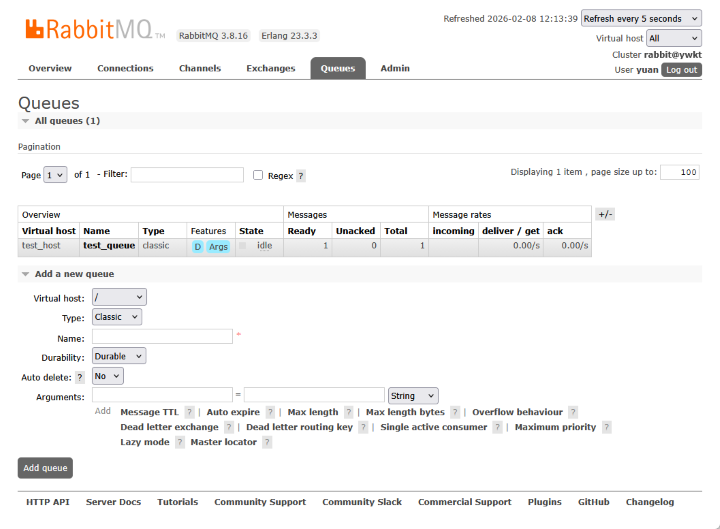The height and width of the screenshot is (529, 720).
Task: Open the HTTP API footer link
Action: [x=48, y=502]
